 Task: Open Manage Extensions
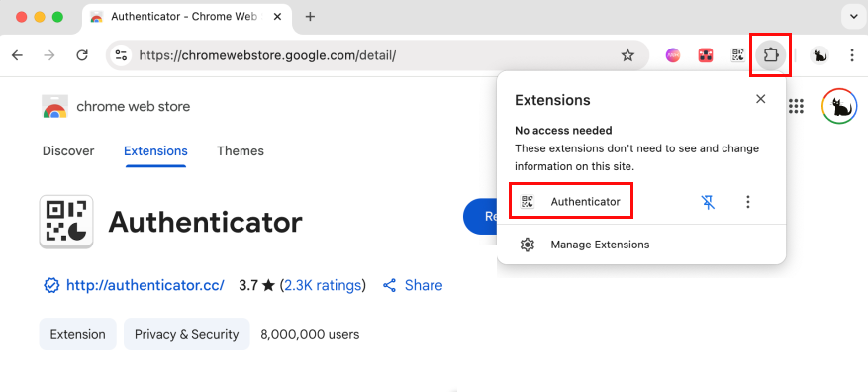tap(641, 245)
